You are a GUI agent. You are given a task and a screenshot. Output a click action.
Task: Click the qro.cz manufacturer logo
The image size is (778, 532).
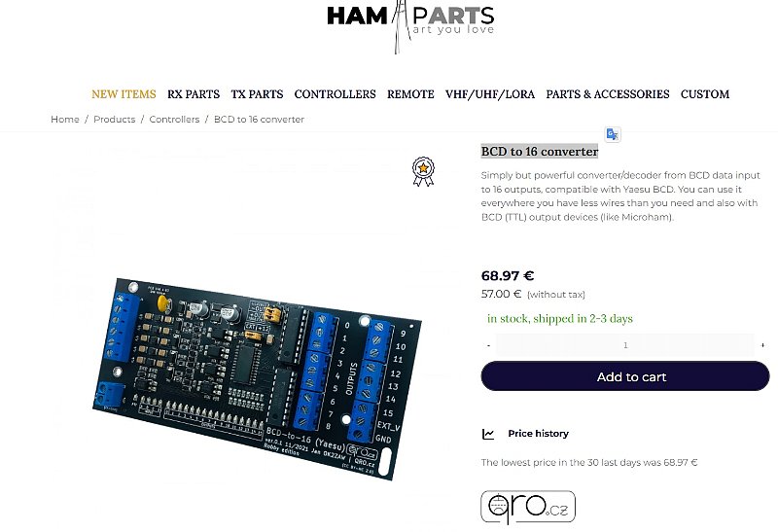[x=528, y=507]
